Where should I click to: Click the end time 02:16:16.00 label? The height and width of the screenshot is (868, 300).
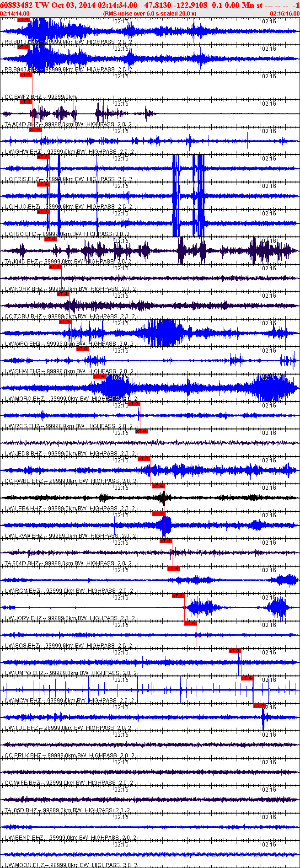tap(284, 14)
